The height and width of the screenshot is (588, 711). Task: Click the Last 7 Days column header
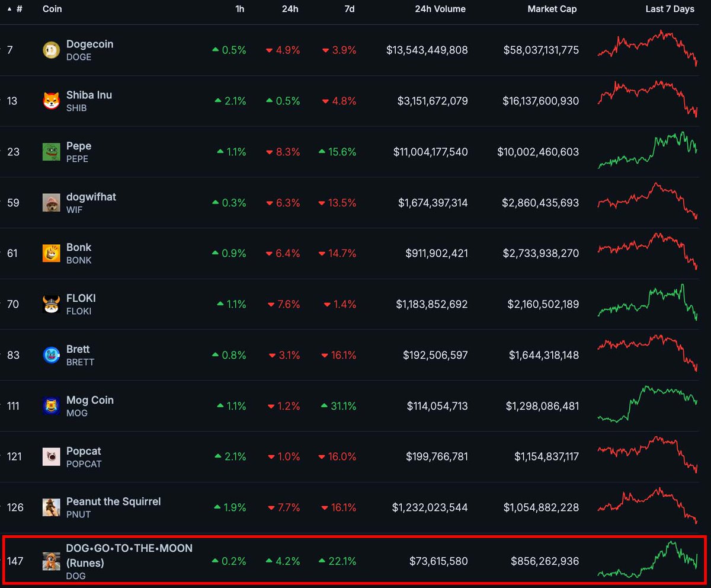click(x=670, y=9)
